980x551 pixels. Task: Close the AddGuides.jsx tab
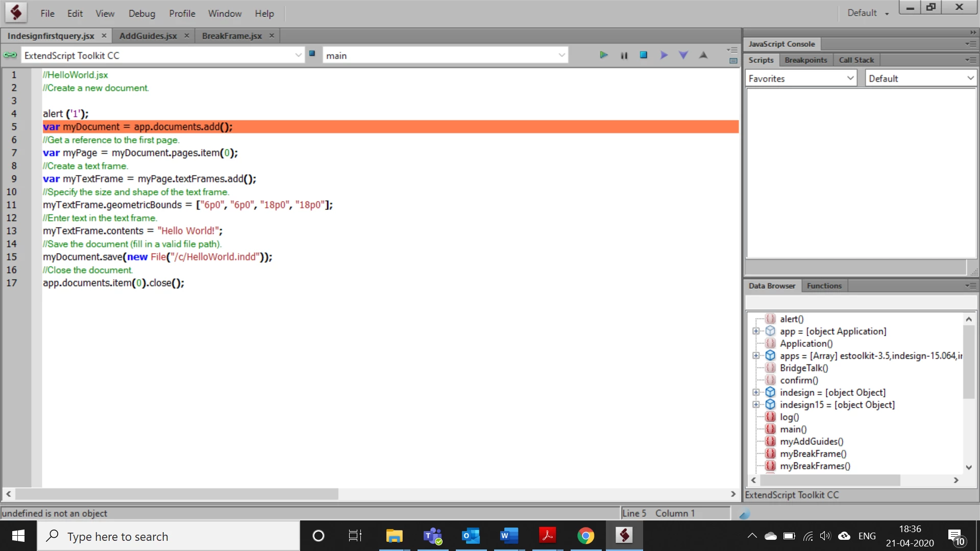click(187, 36)
